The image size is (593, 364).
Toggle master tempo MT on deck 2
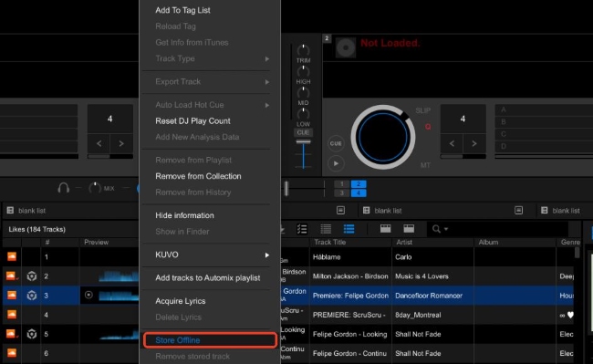pyautogui.click(x=425, y=165)
